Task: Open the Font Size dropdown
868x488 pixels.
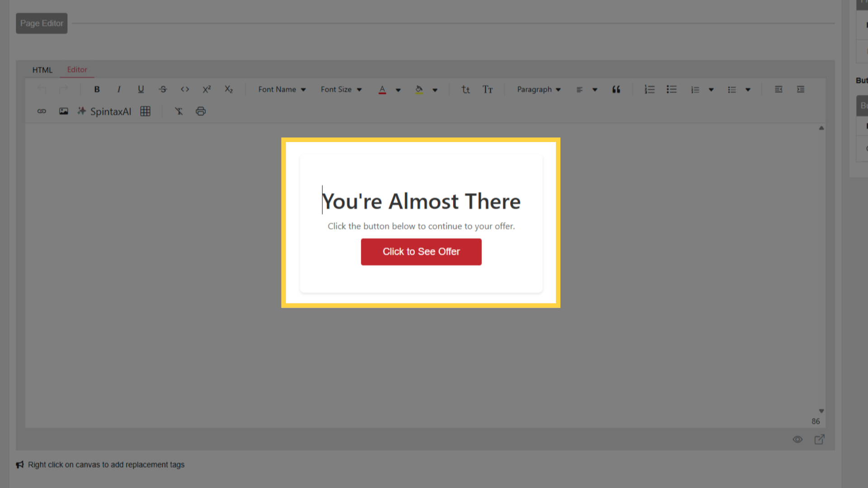Action: click(342, 90)
